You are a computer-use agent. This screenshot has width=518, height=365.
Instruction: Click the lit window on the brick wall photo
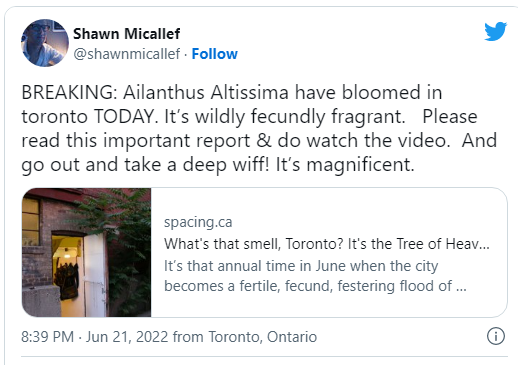point(31,222)
